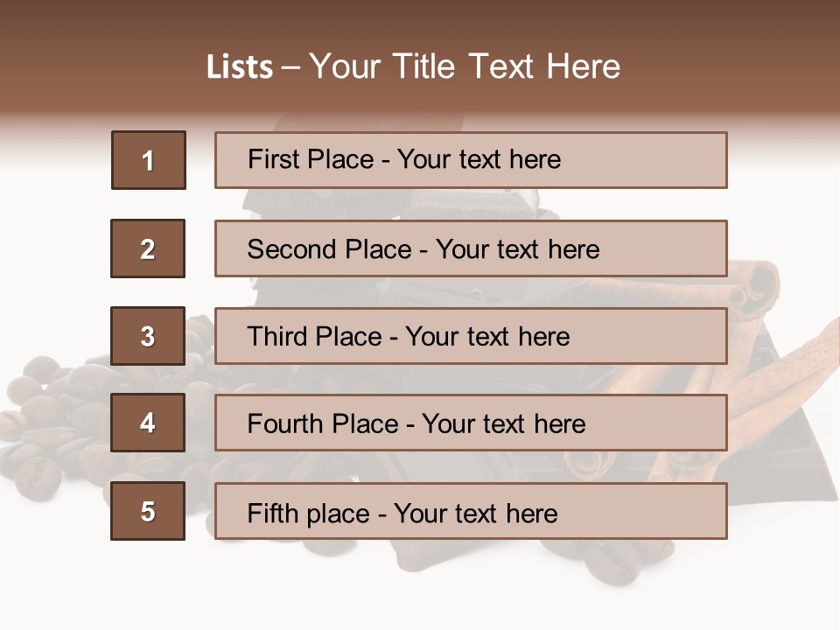Select the number 4 box

pyautogui.click(x=148, y=423)
